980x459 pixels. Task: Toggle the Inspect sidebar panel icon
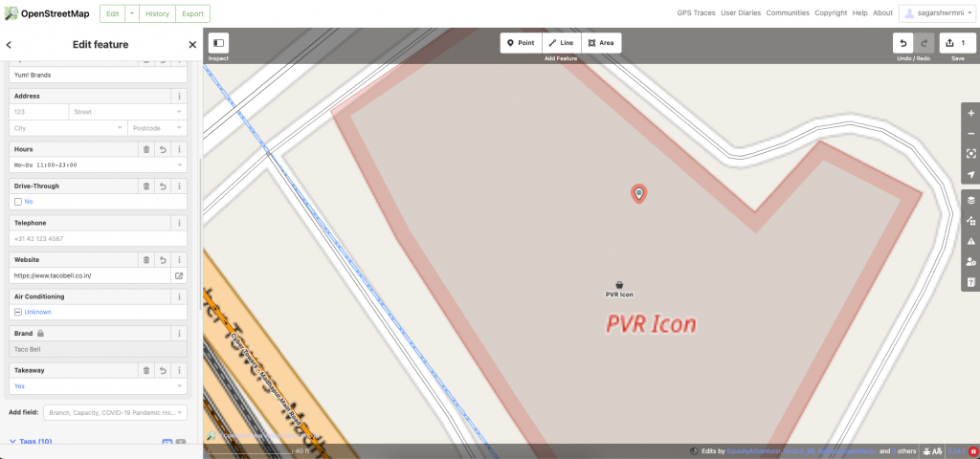click(218, 43)
